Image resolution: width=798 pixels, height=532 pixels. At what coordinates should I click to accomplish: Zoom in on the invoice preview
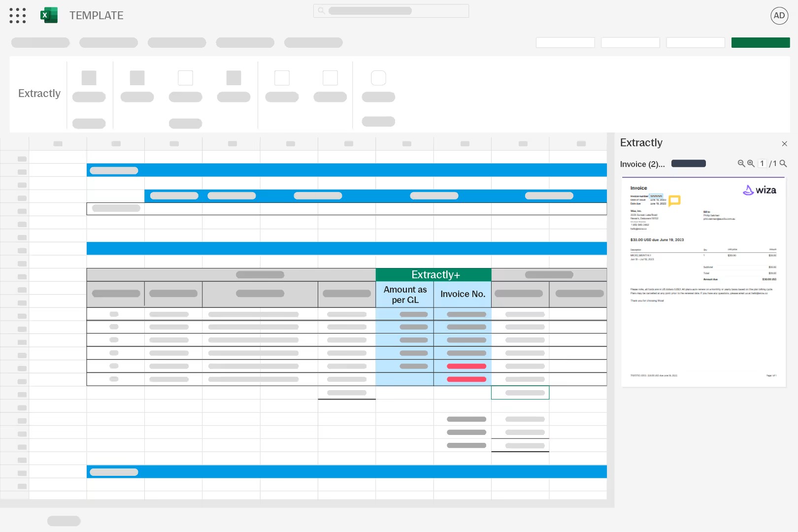click(751, 164)
